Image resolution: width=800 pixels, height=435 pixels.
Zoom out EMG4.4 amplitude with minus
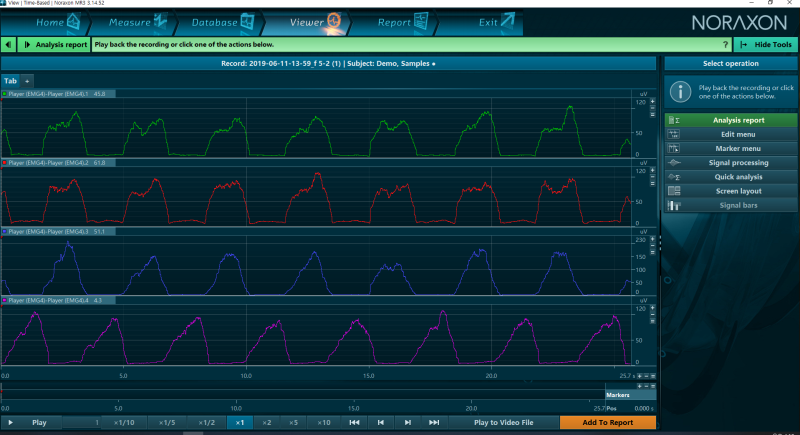tap(653, 315)
